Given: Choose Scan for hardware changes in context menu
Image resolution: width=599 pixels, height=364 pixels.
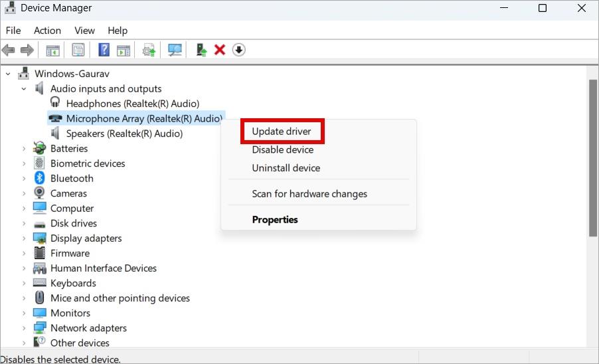Looking at the screenshot, I should pyautogui.click(x=309, y=194).
